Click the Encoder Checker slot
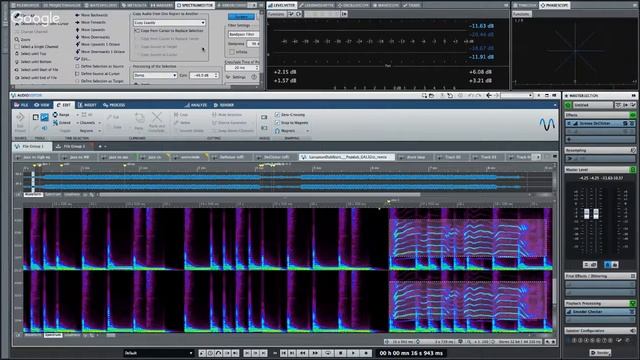 coord(600,311)
